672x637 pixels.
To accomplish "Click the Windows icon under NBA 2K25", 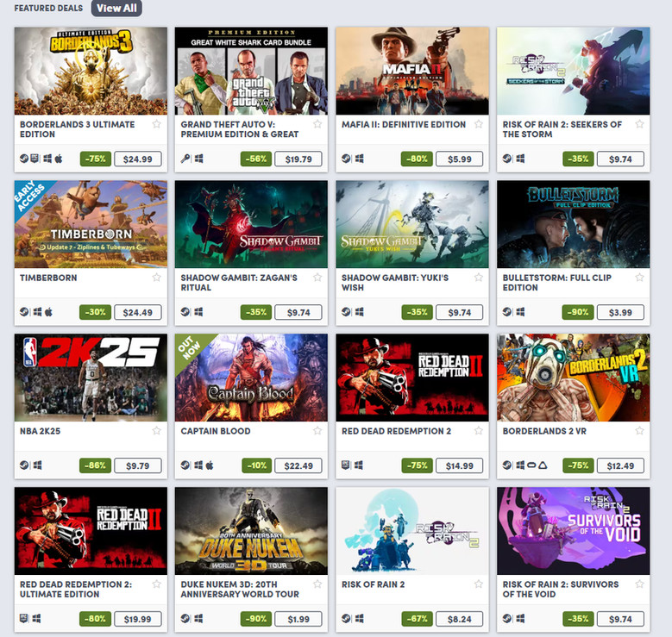I will pos(38,465).
